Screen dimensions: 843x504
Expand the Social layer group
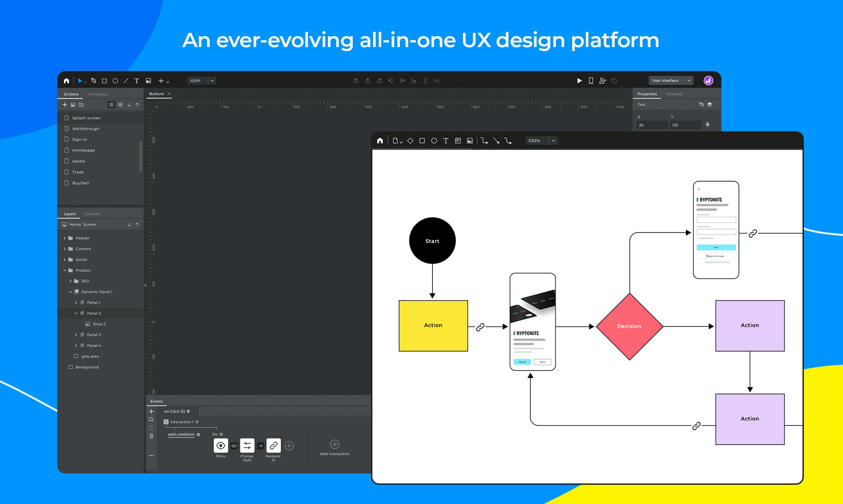tap(65, 260)
